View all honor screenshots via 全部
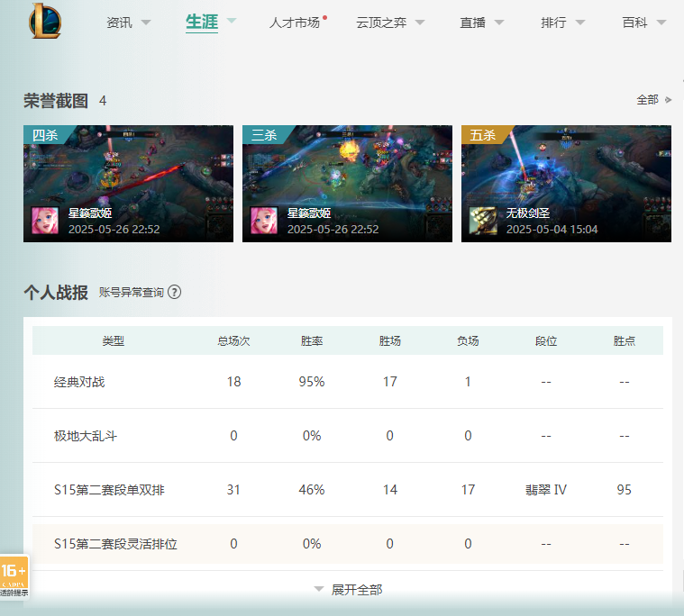 click(x=647, y=100)
